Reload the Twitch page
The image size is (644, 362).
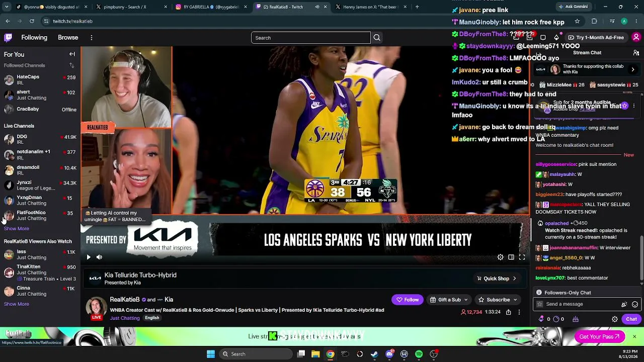point(32,21)
